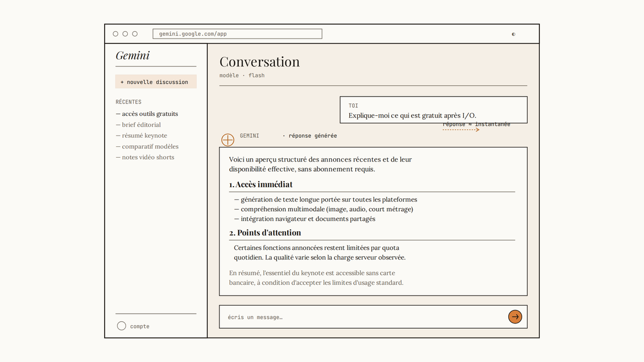Click the account avatar circle
Screen dimensions: 644x362
pyautogui.click(x=121, y=326)
